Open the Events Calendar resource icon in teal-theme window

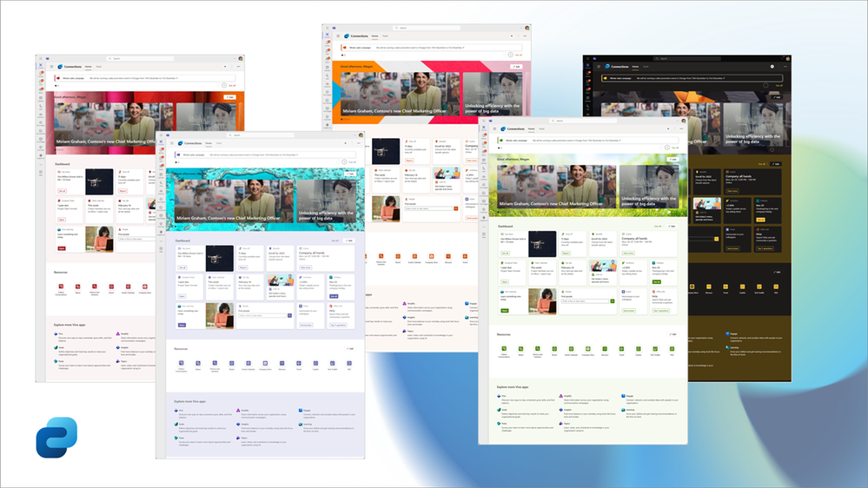point(248,364)
